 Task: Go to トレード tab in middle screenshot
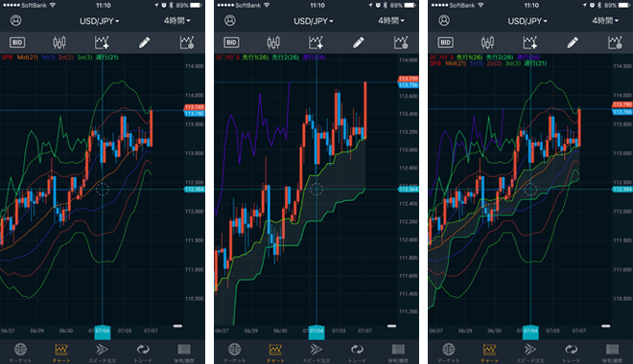[357, 353]
